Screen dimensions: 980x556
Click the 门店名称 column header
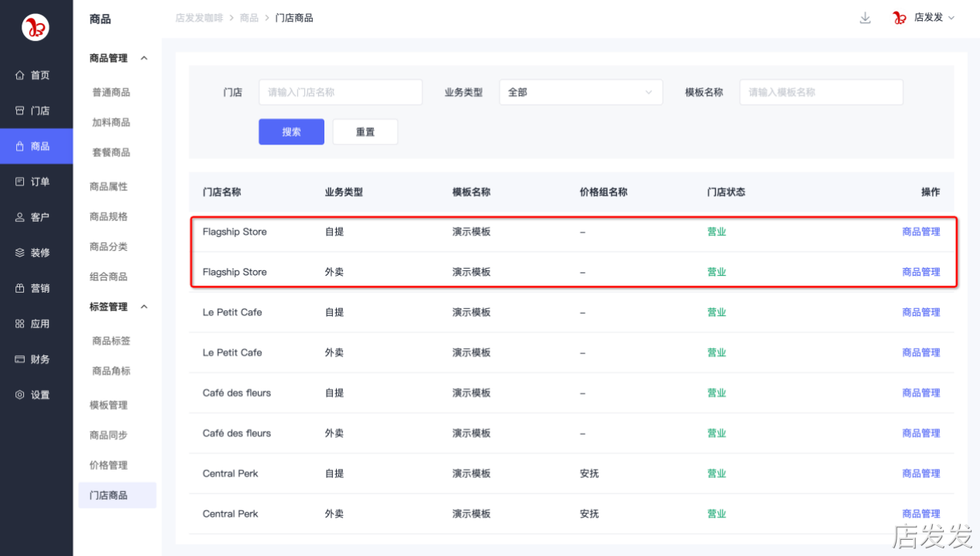(x=222, y=192)
